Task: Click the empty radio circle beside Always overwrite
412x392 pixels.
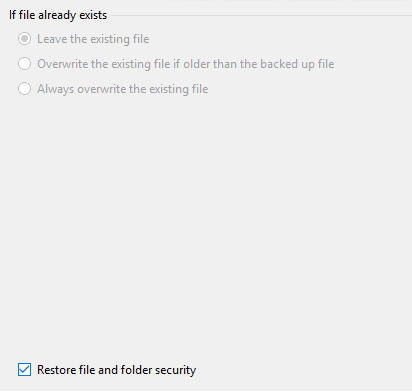Action: pos(25,89)
